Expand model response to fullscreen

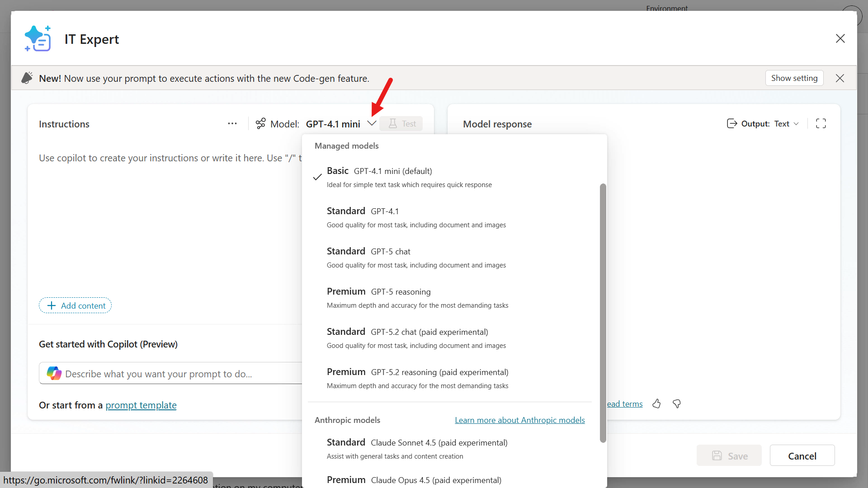click(821, 123)
